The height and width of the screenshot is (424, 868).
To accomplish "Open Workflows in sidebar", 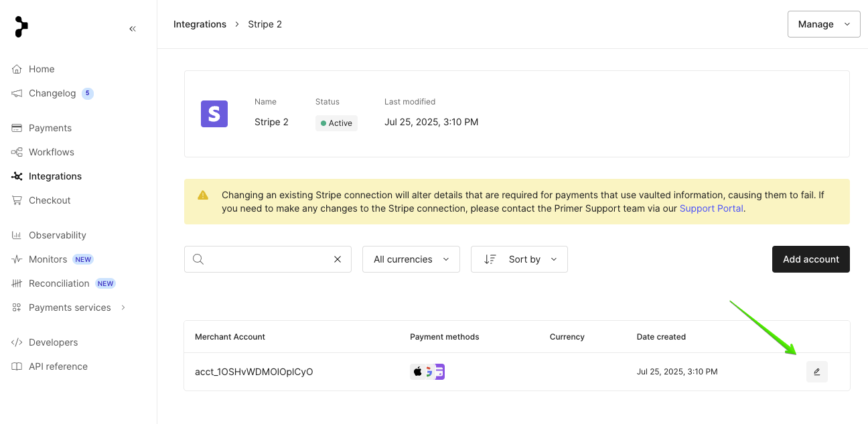I will [x=52, y=152].
